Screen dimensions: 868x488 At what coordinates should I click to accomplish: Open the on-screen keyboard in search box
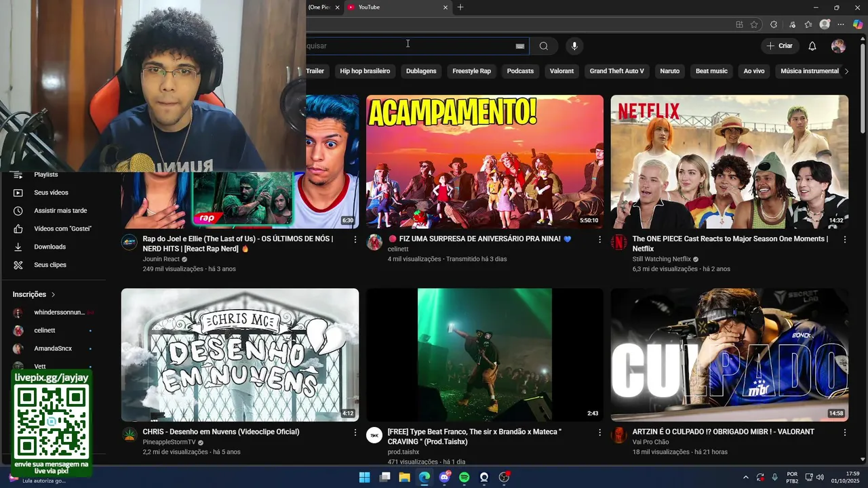pos(520,46)
